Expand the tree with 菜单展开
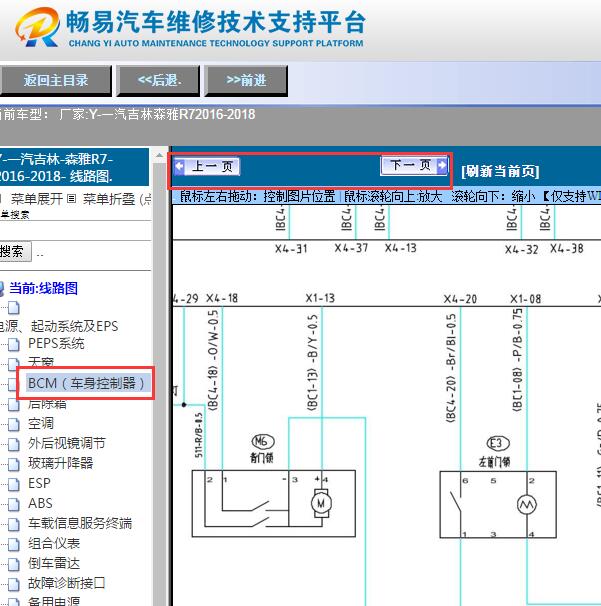Image resolution: width=601 pixels, height=606 pixels. tap(37, 199)
